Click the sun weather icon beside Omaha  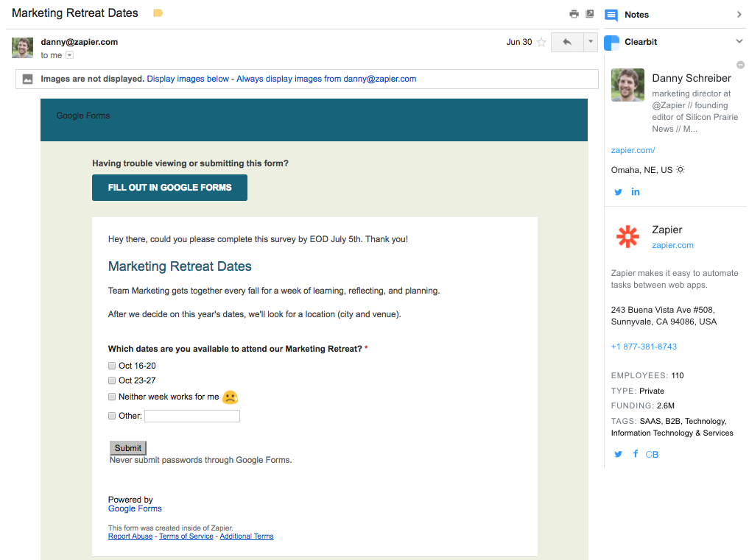click(681, 169)
